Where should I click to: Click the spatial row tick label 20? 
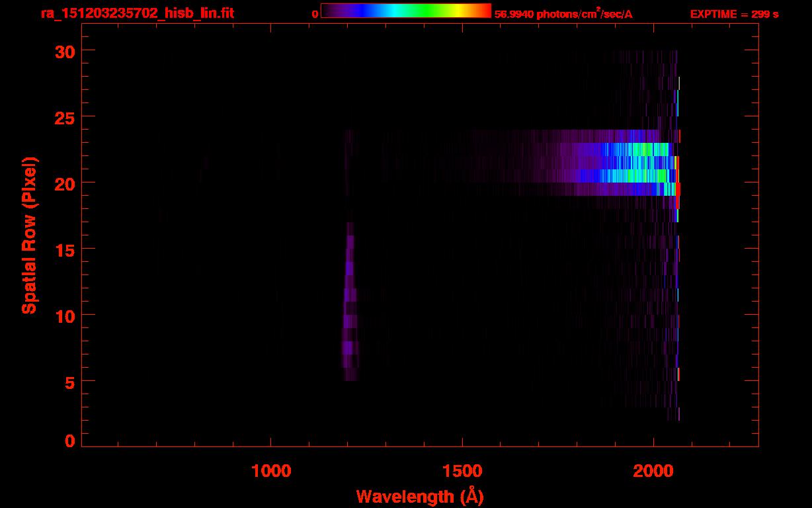pos(65,183)
